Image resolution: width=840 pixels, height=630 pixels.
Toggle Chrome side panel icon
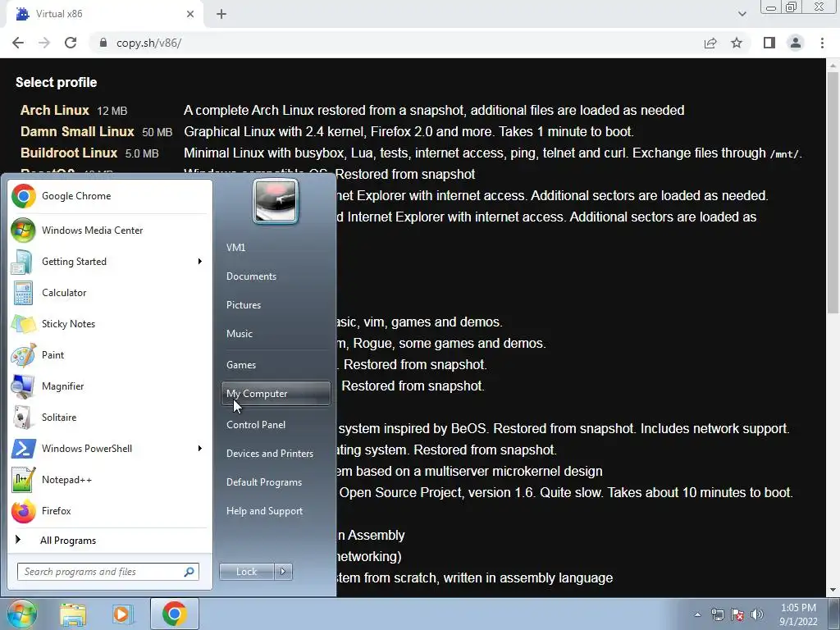point(769,43)
